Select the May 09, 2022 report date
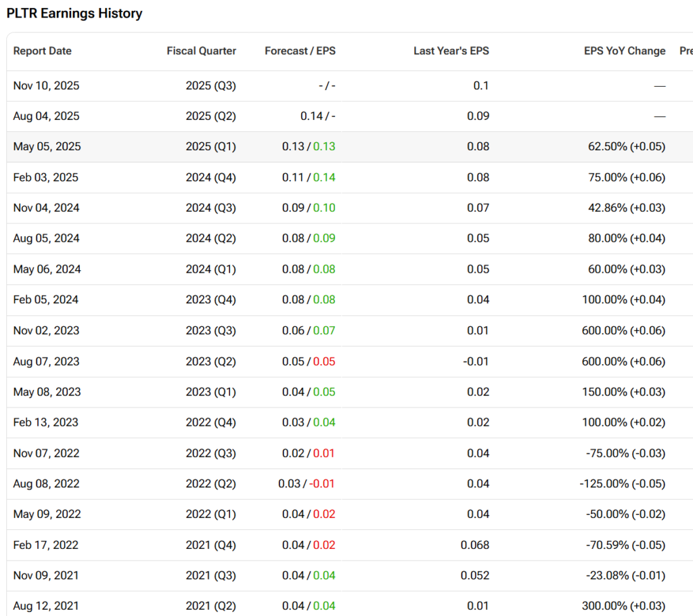Image resolution: width=693 pixels, height=616 pixels. click(47, 514)
